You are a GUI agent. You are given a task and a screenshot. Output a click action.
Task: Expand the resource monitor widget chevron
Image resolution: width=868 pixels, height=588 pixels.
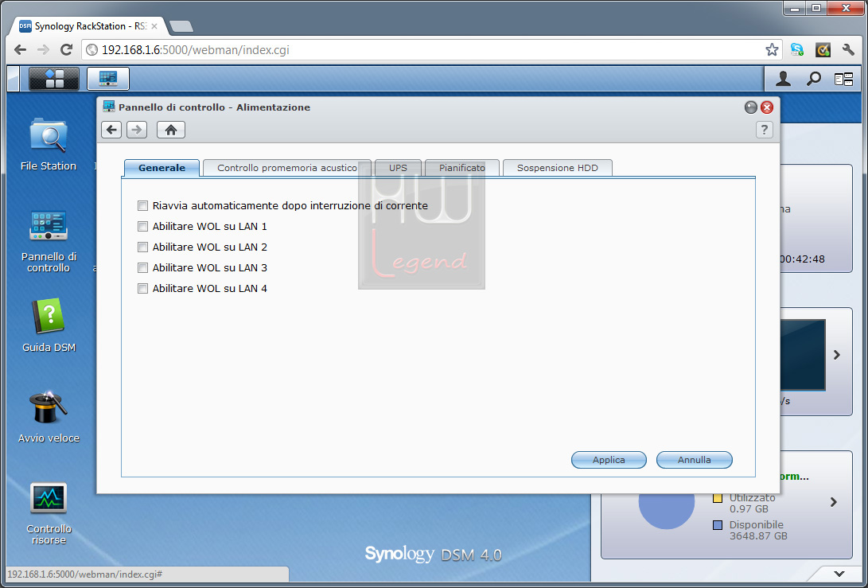837,355
